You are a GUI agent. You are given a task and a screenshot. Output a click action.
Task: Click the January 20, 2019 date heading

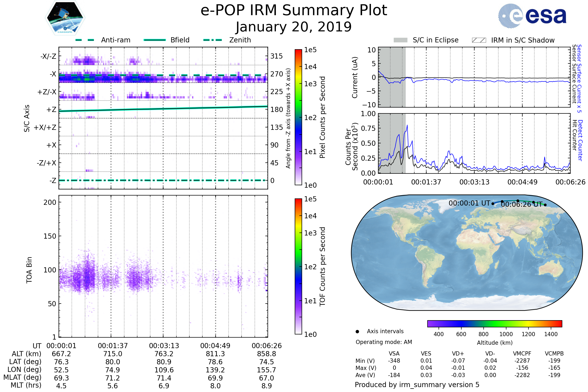pos(294,27)
